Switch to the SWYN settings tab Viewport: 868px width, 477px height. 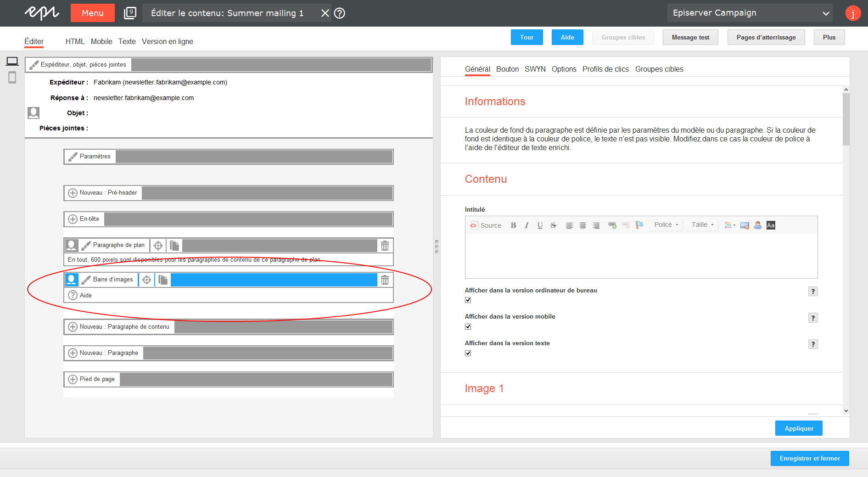535,69
